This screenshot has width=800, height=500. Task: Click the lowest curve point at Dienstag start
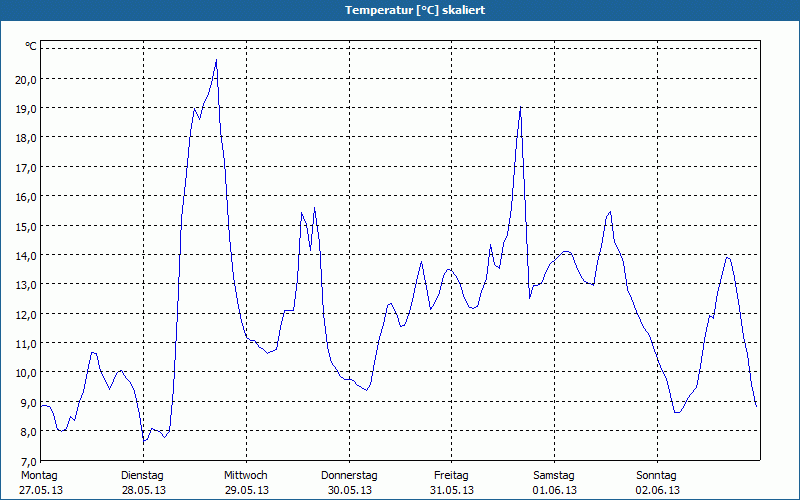point(144,440)
